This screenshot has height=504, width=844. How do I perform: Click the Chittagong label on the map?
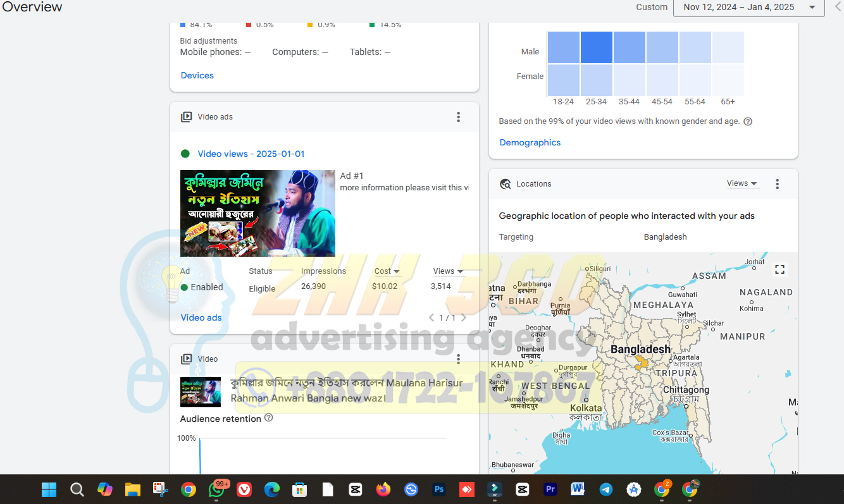coord(686,390)
